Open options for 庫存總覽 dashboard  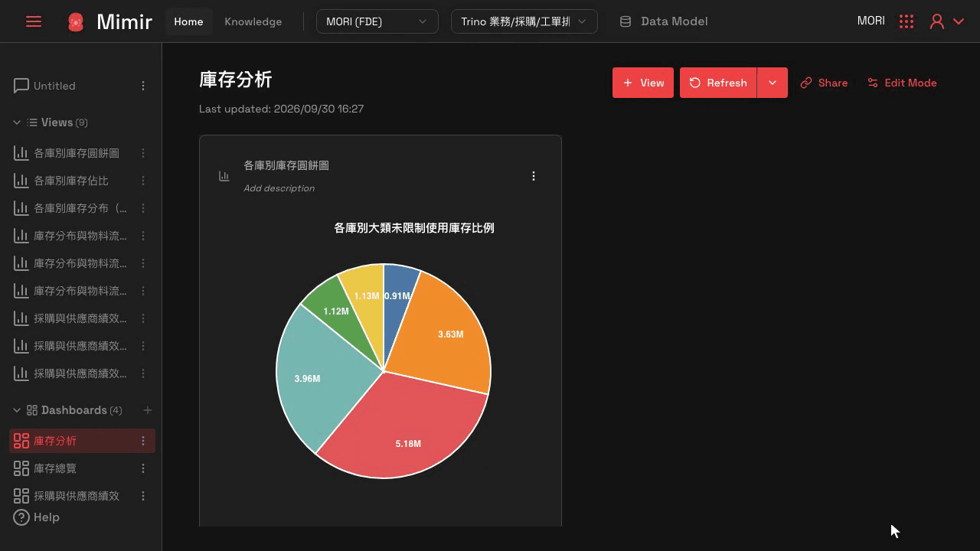point(143,468)
